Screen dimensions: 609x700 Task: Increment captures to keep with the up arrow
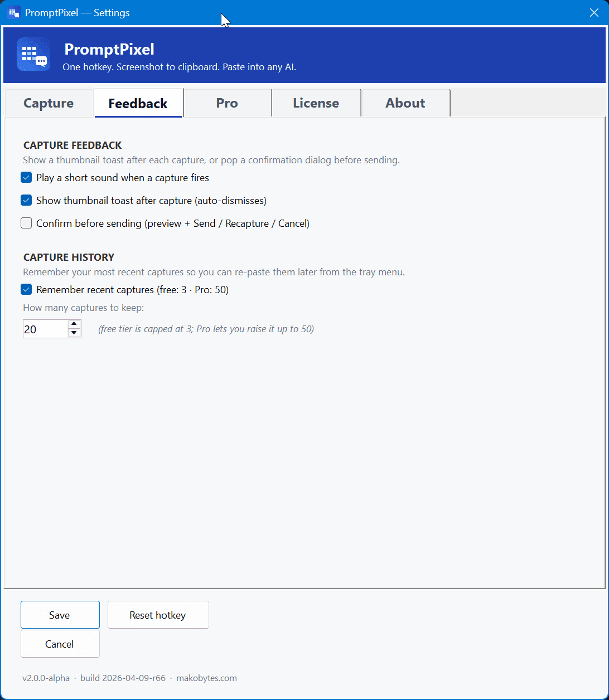tap(74, 324)
